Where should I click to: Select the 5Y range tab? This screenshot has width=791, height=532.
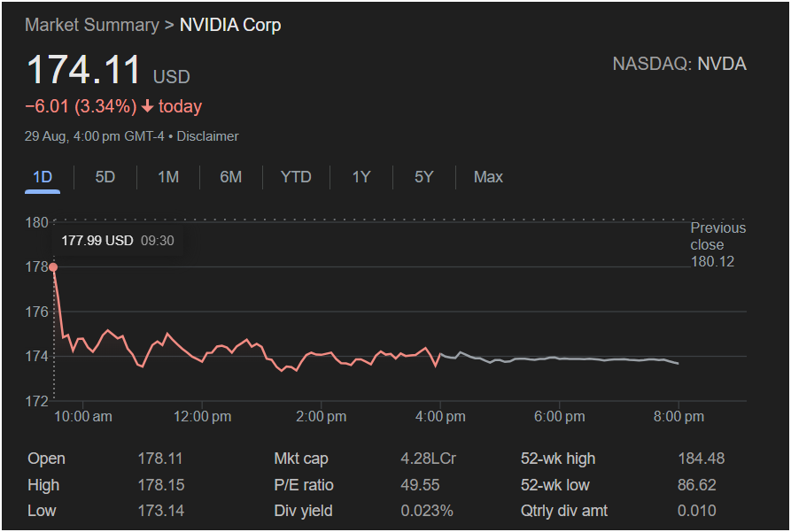pos(423,177)
